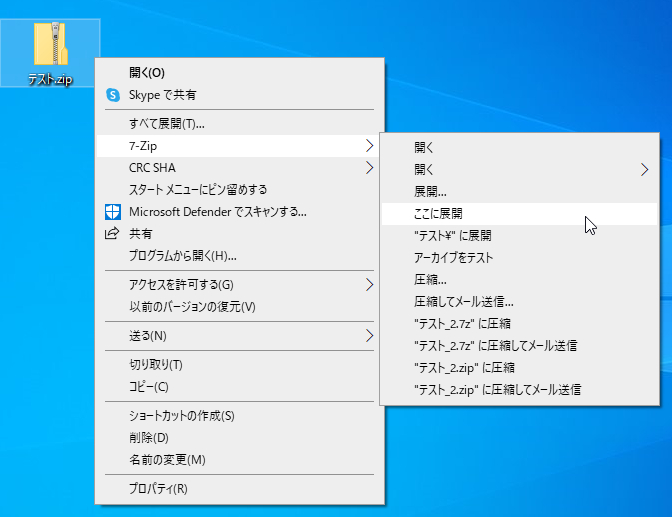The image size is (672, 517).
Task: Expand the 送る(N) chevron arrow
Action: click(x=369, y=336)
